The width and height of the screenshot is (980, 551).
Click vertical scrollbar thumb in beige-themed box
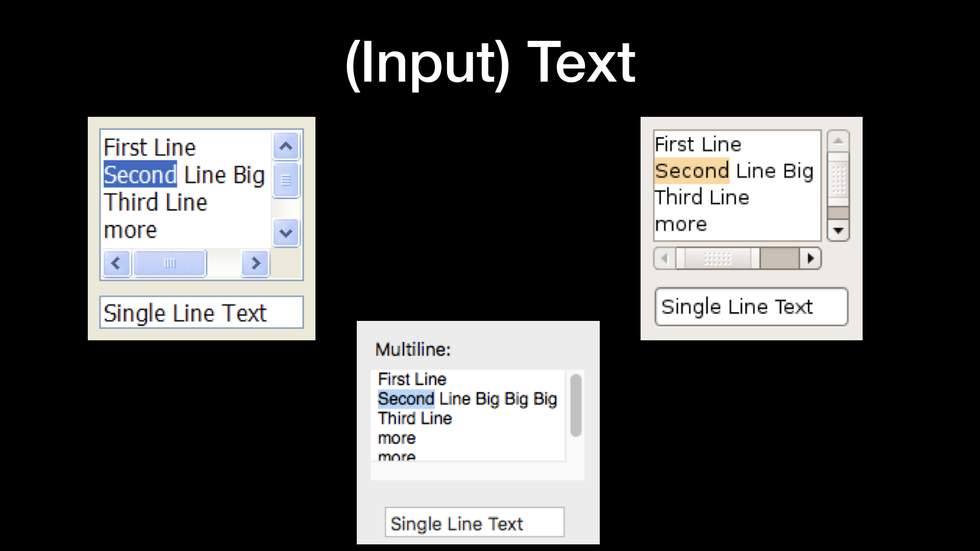838,180
